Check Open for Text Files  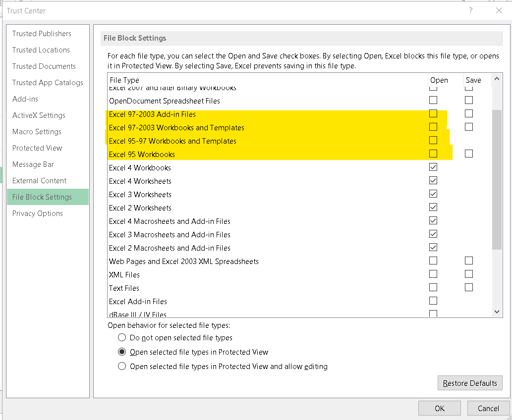click(x=433, y=287)
